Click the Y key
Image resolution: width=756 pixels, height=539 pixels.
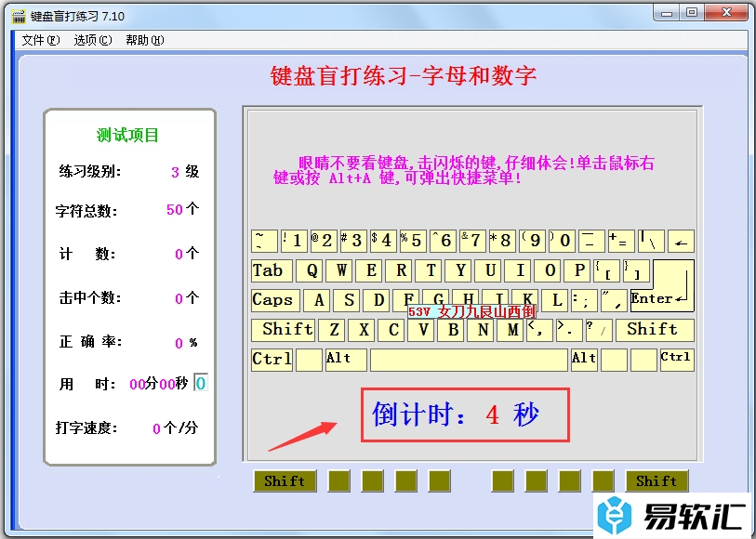458,270
